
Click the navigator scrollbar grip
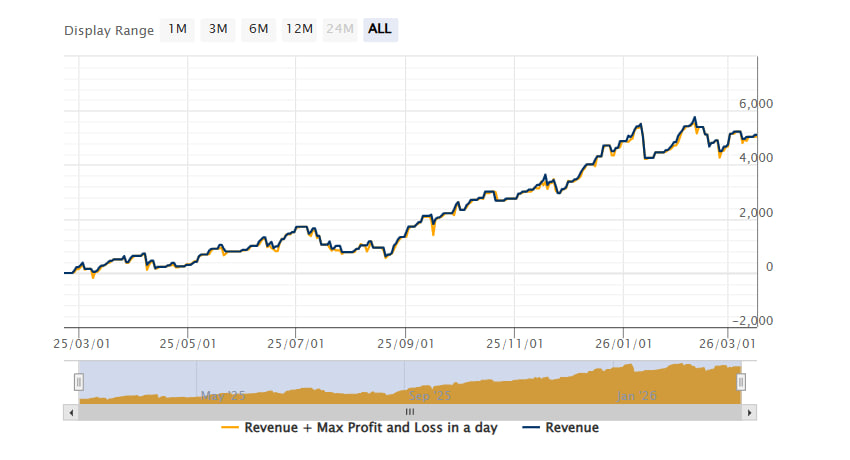[x=410, y=412]
